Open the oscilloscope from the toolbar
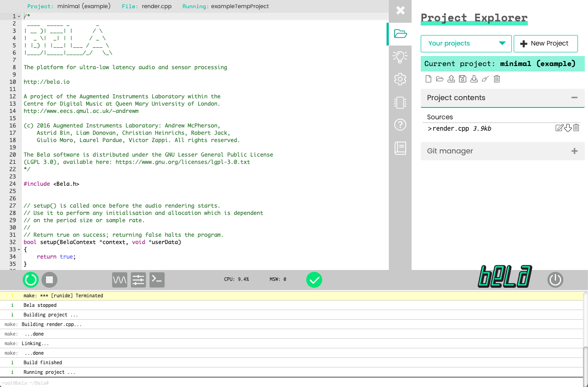Viewport: 588px width, 387px height. (119, 280)
